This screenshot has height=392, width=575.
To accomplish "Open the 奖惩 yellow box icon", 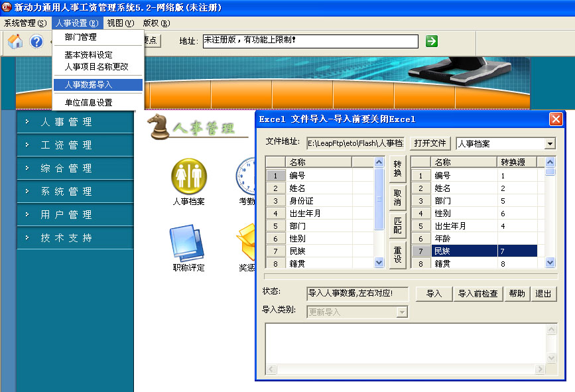I will (247, 243).
